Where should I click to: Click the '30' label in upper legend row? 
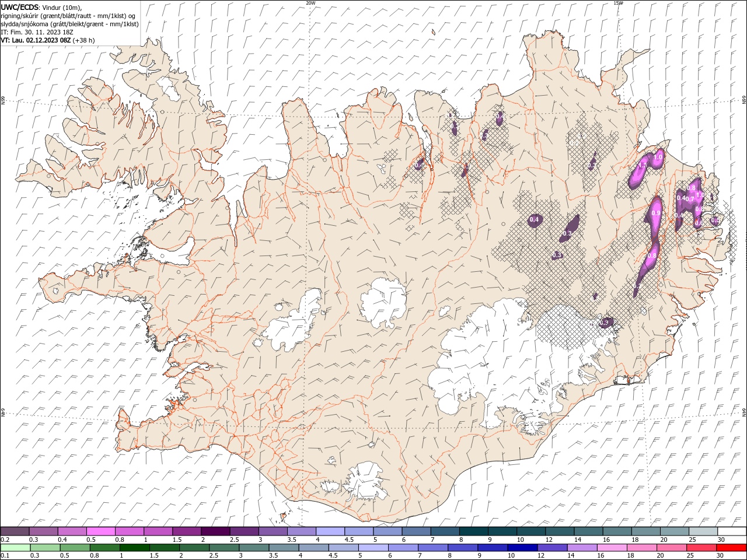coord(721,540)
